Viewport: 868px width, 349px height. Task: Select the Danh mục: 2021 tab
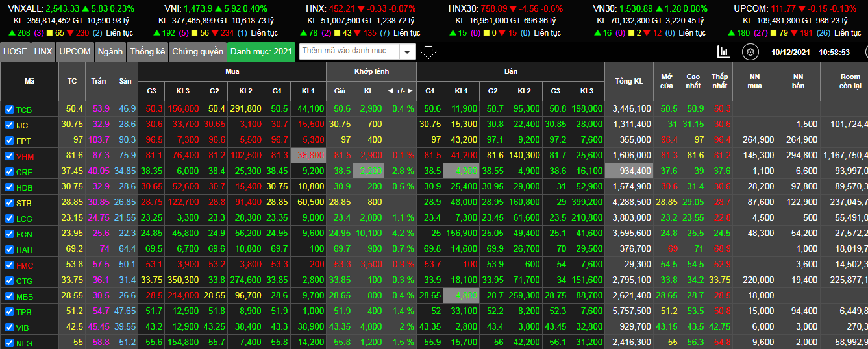pos(262,52)
